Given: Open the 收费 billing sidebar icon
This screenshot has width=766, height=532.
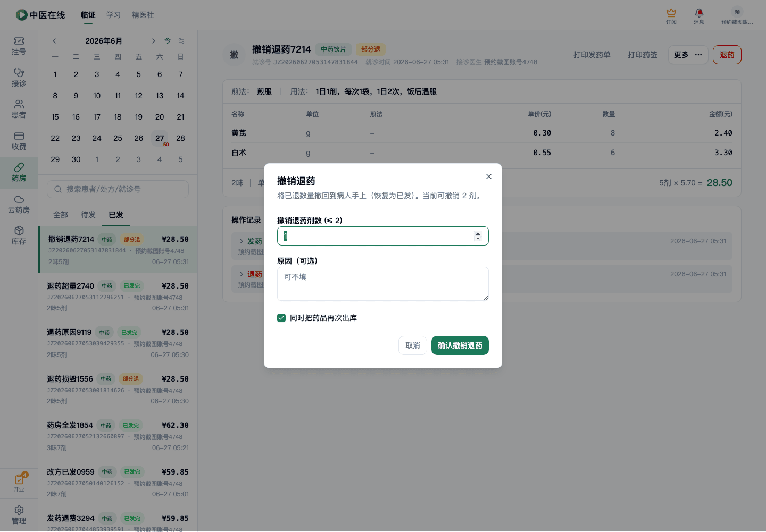Looking at the screenshot, I should [19, 141].
